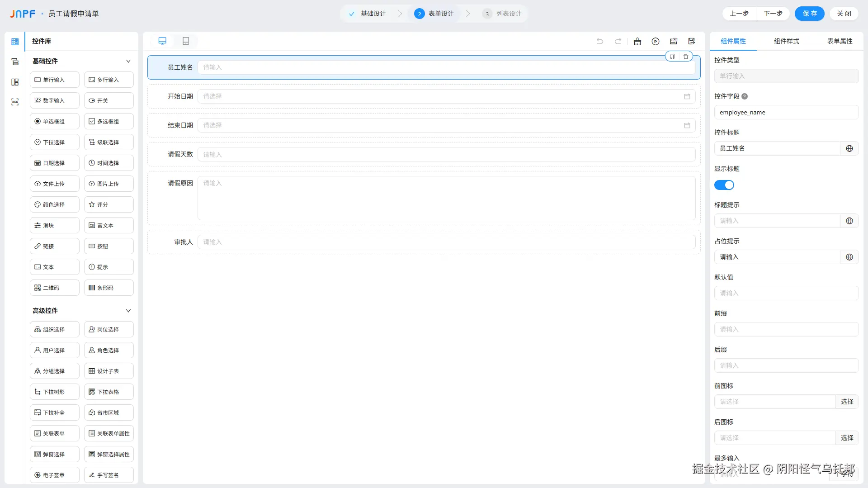
Task: Add the 条形码 control
Action: pos(109,288)
